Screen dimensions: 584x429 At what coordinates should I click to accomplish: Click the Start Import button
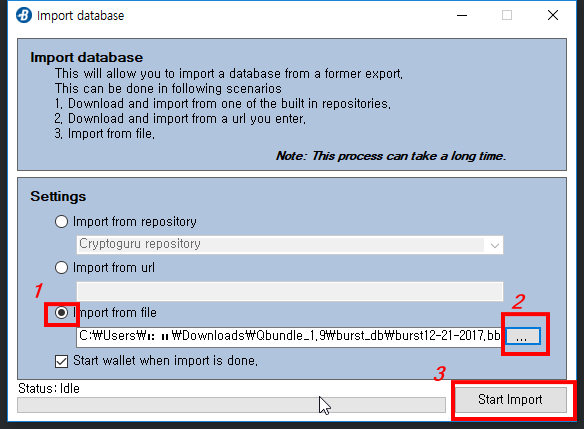point(510,400)
